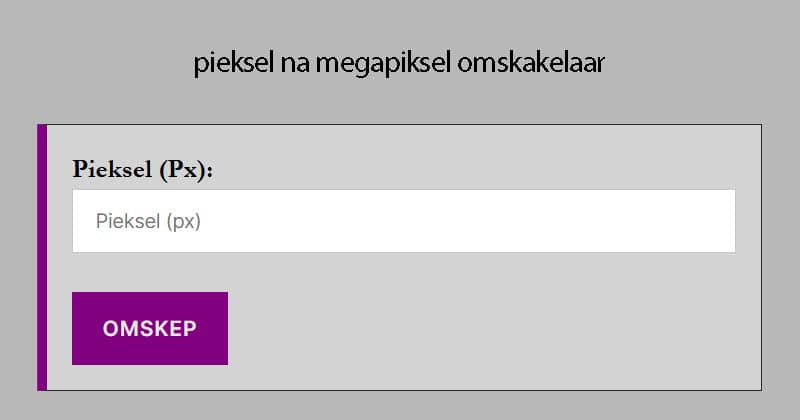
Task: Focus the Pieksel (px) input field
Action: click(403, 221)
